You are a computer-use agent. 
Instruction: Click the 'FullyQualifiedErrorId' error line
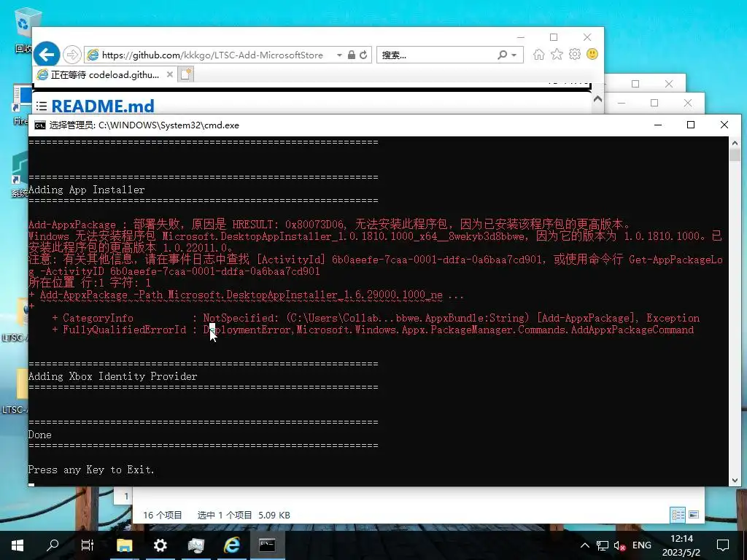tap(373, 330)
